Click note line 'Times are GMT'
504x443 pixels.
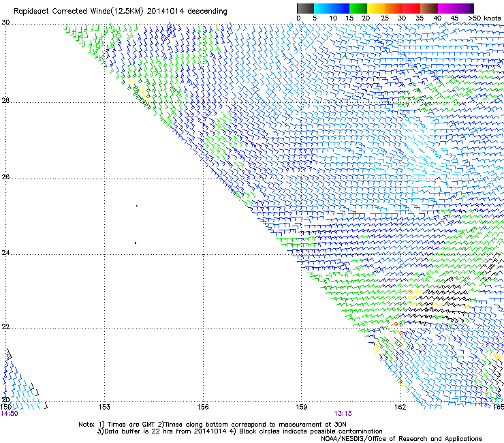point(130,425)
